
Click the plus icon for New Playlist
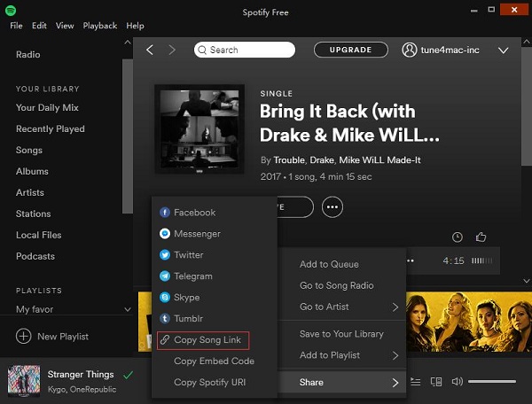23,336
